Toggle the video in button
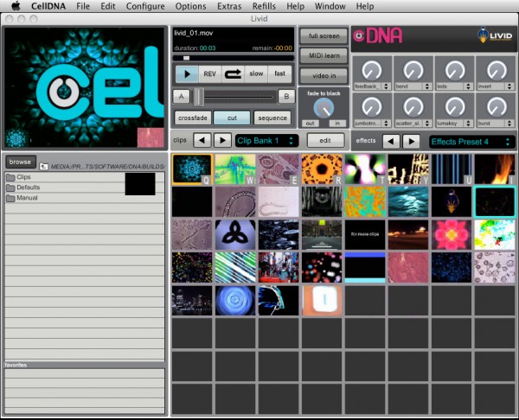 point(324,76)
